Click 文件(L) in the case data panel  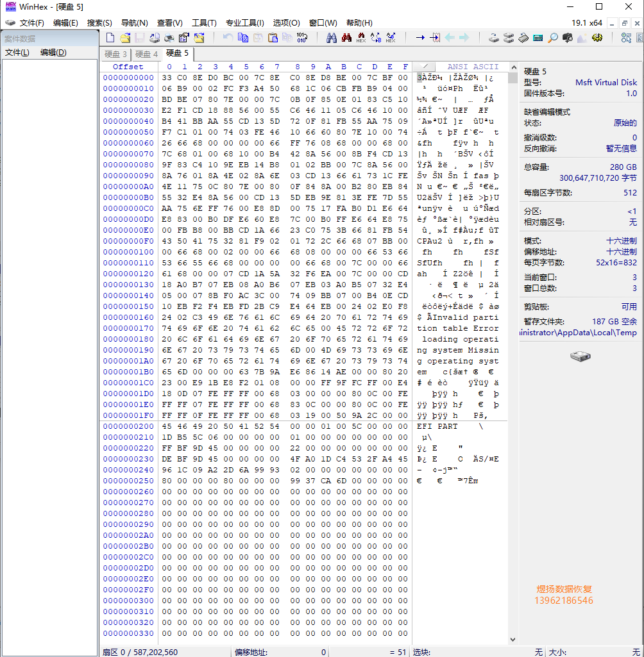[17, 53]
